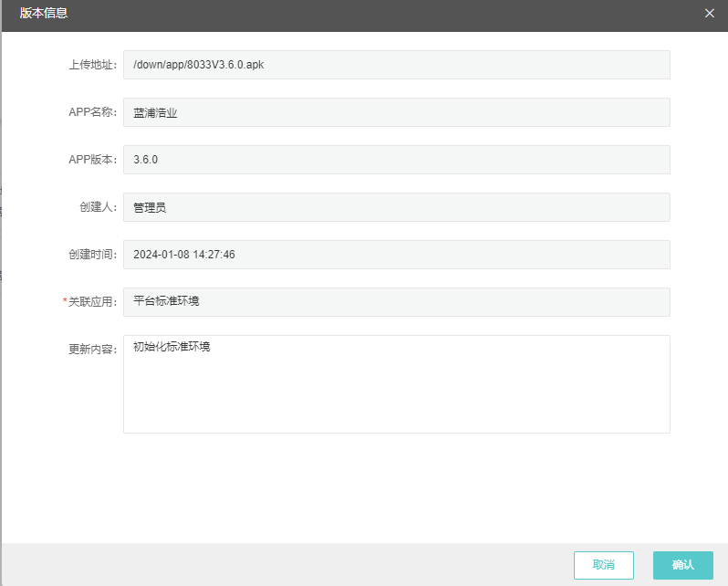Focus the 创建人 field showing 管理员
728x586 pixels.
(397, 207)
